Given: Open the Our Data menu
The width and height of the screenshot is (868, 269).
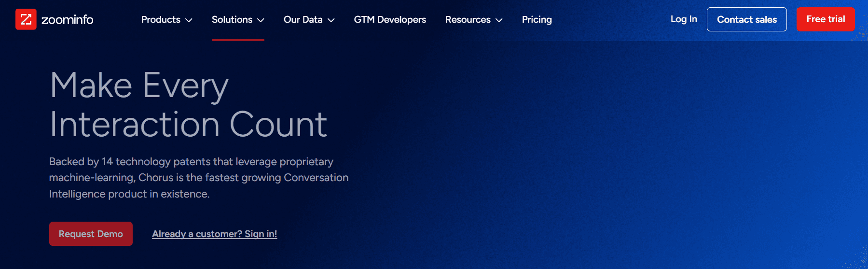Looking at the screenshot, I should 303,20.
